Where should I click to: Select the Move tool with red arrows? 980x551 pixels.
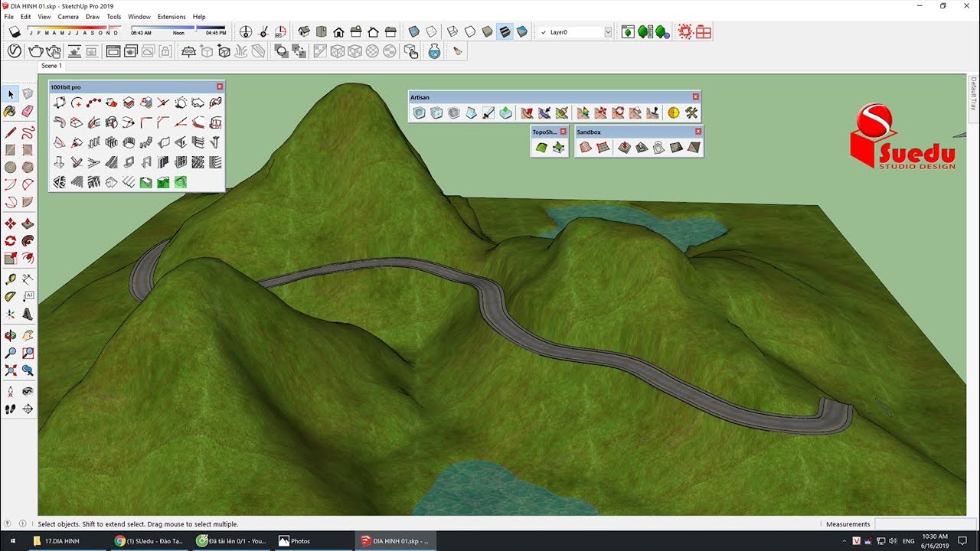(11, 223)
